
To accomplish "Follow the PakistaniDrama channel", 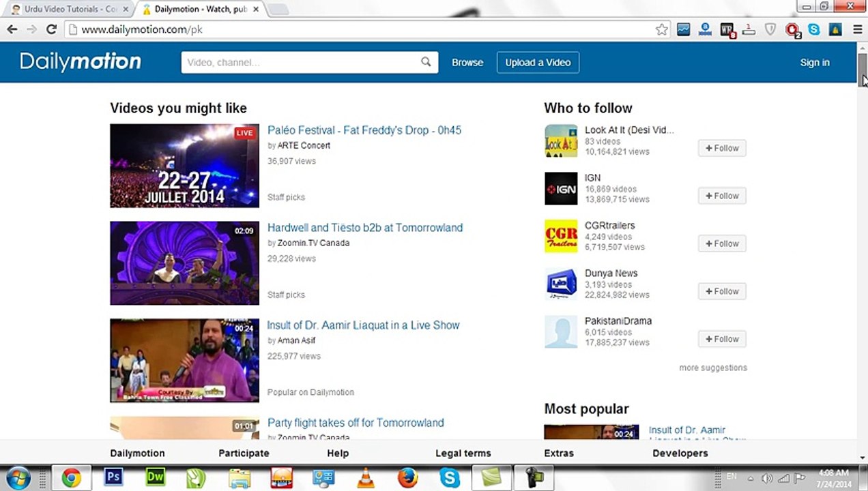I will click(722, 339).
